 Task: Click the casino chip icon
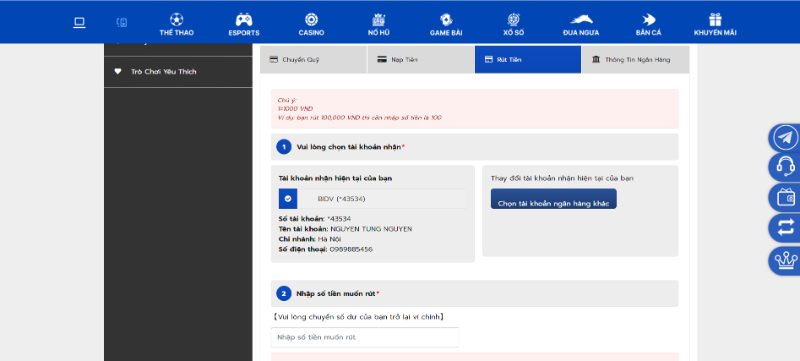(x=311, y=19)
